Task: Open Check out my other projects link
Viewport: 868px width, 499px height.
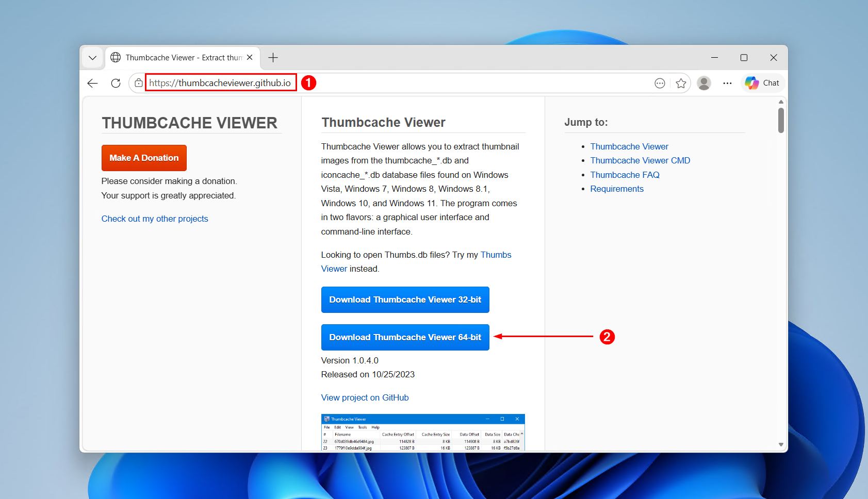Action: click(x=155, y=219)
